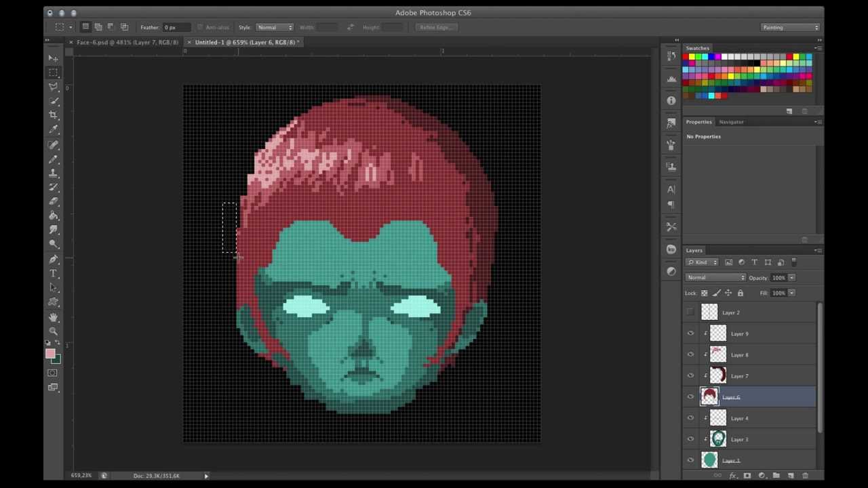
Task: Select the Zoom tool
Action: (x=53, y=331)
